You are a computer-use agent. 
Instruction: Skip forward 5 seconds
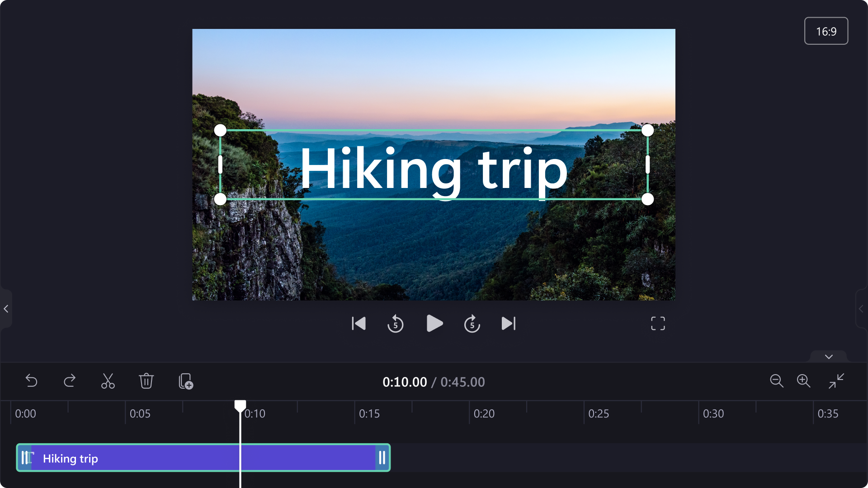click(x=472, y=323)
